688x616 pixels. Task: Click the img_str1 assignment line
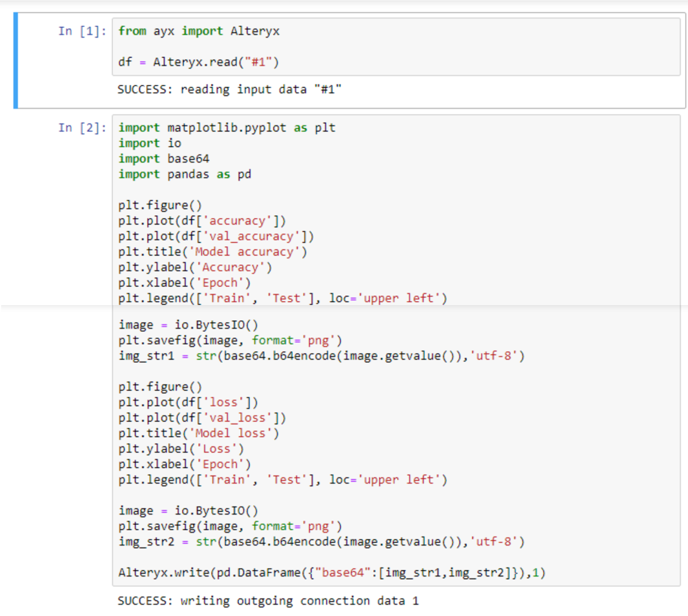click(321, 356)
